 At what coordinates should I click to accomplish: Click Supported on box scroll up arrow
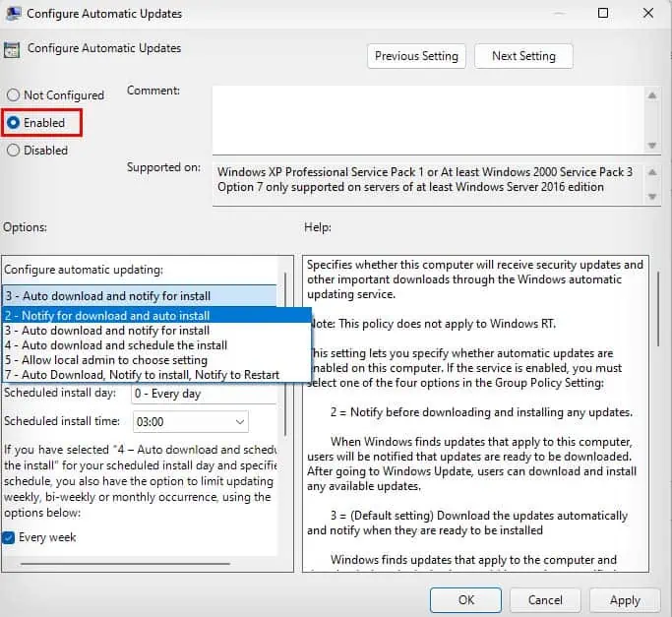click(652, 172)
